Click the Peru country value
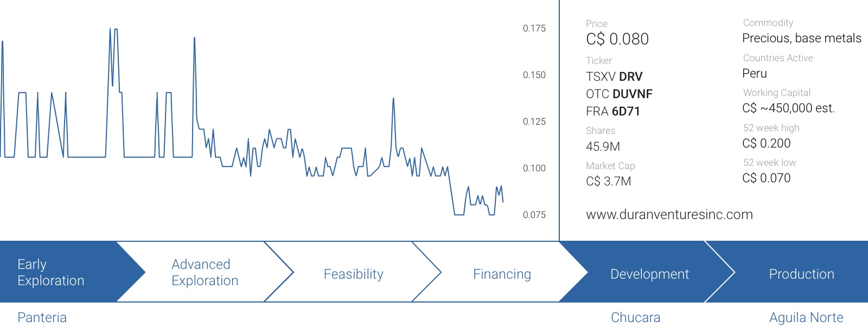Image resolution: width=868 pixels, height=334 pixels. [755, 73]
